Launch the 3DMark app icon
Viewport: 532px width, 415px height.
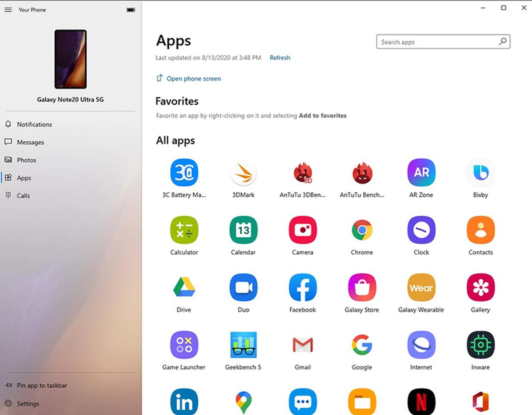coord(243,172)
